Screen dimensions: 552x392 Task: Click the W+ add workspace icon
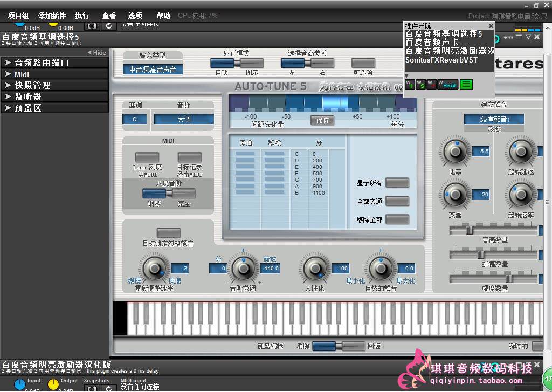(410, 85)
